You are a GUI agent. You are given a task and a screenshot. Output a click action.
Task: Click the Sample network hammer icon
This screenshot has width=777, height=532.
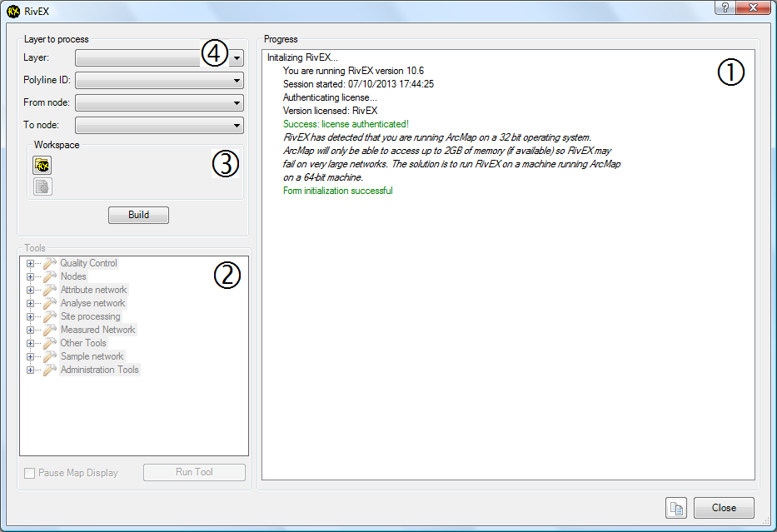coord(50,356)
